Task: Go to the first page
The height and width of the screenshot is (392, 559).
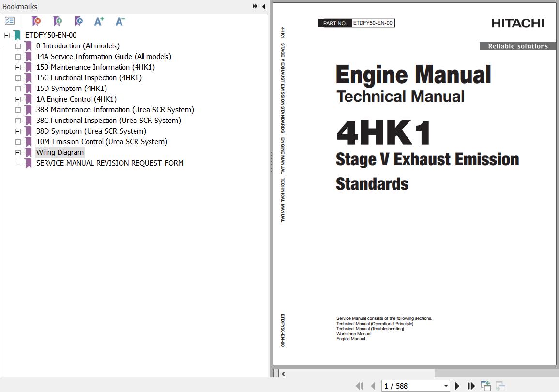Action: pos(359,386)
